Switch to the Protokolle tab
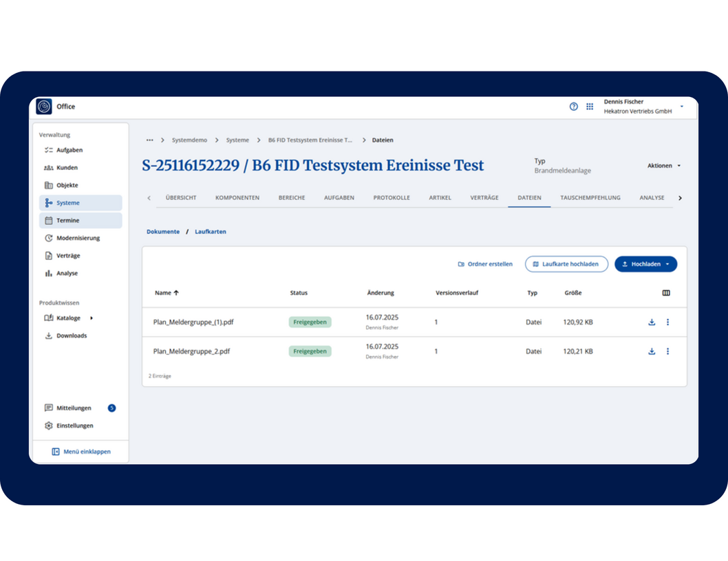Screen dimensions: 728x561 (391, 198)
